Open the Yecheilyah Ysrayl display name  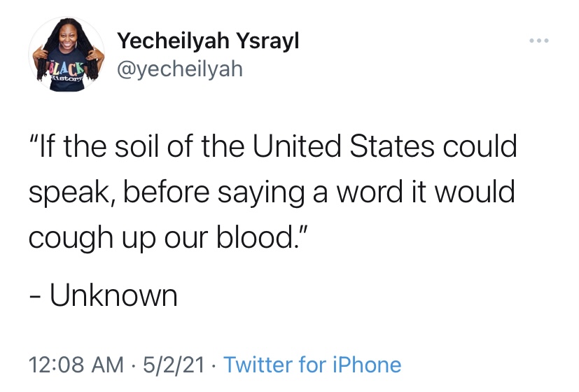pos(209,41)
